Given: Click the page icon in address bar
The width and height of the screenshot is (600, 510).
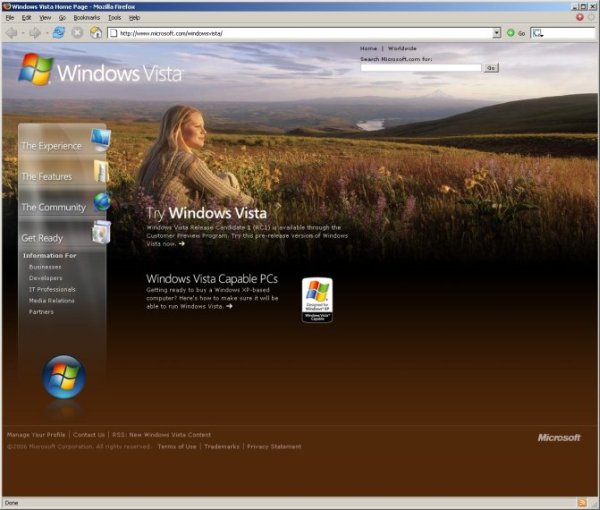Looking at the screenshot, I should [113, 33].
